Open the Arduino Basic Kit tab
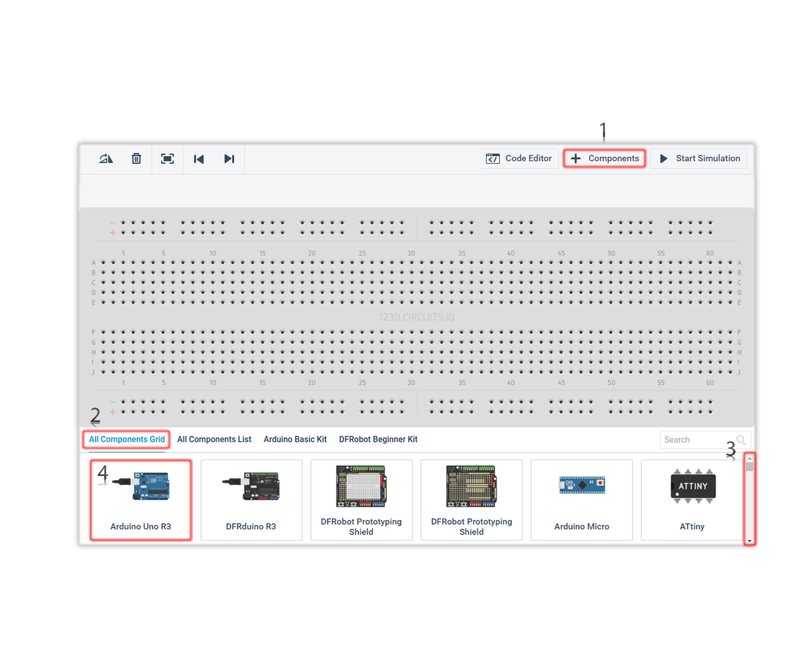This screenshot has width=812, height=650. click(295, 439)
